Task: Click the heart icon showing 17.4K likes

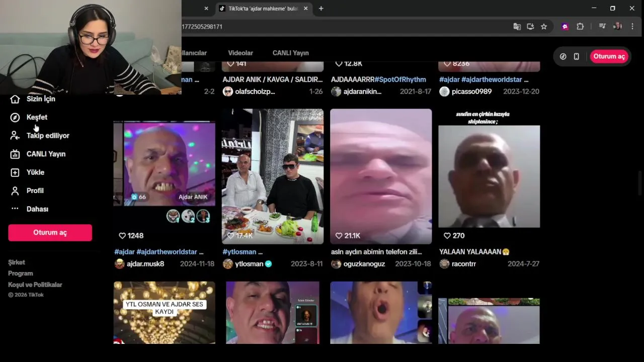Action: (230, 235)
